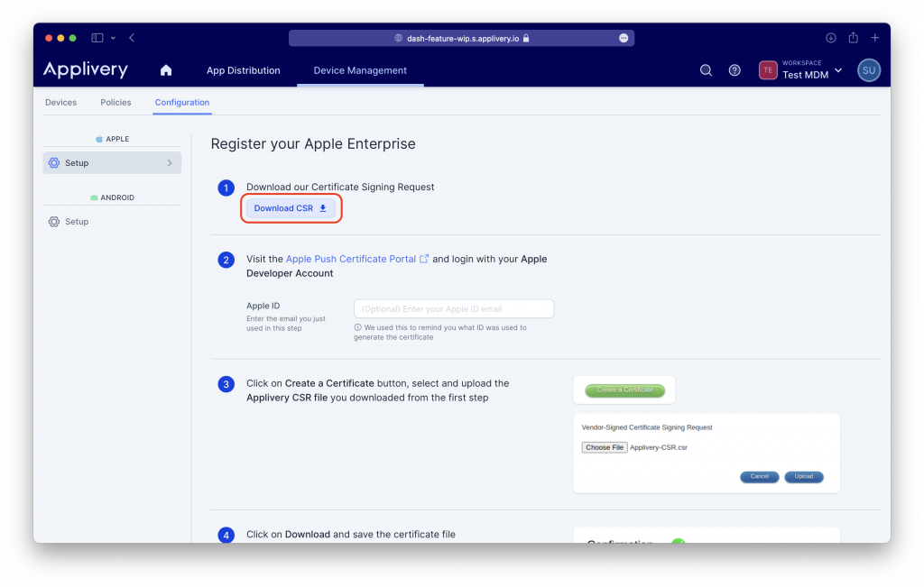Click "Vendor-Signed Certificate Signing Request" text
The width and height of the screenshot is (924, 587).
[x=646, y=427]
